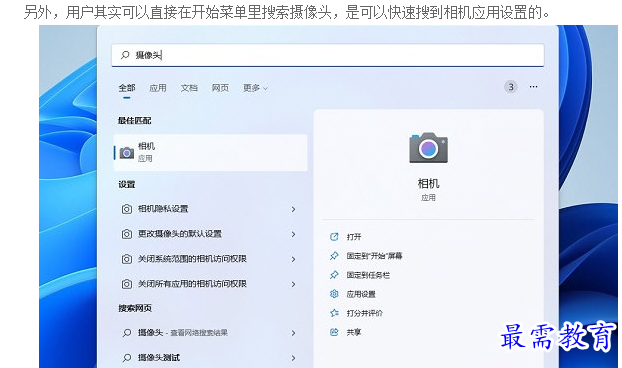Select the 相机 app best match result
The height and width of the screenshot is (368, 622).
coord(210,153)
